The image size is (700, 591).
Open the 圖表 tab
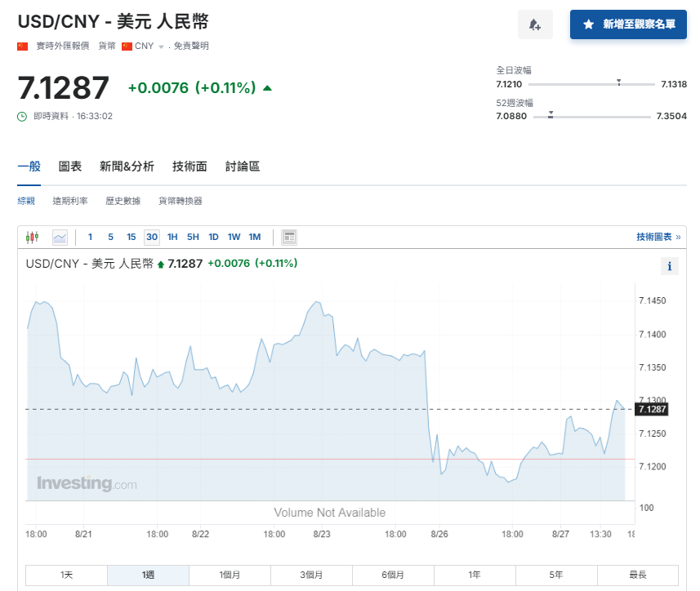[x=70, y=167]
